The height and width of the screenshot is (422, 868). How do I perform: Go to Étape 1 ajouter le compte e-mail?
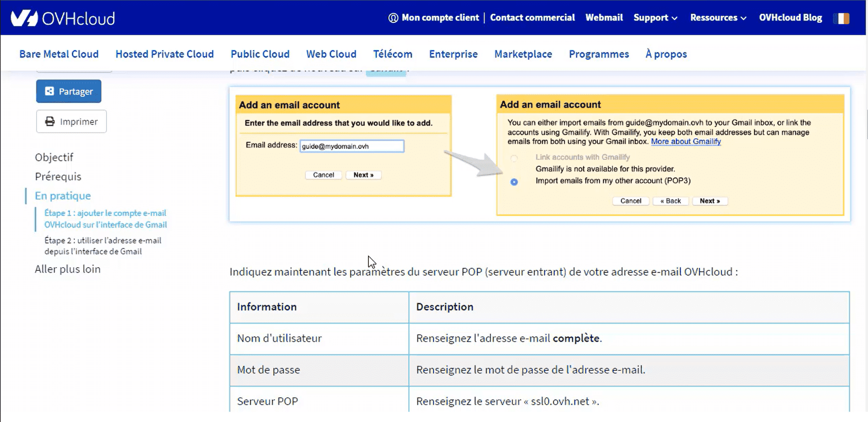click(x=106, y=219)
